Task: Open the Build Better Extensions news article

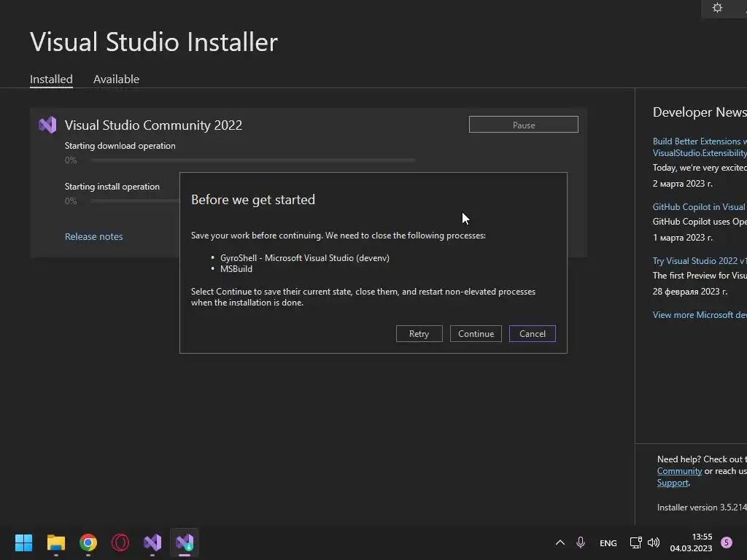Action: click(x=700, y=147)
